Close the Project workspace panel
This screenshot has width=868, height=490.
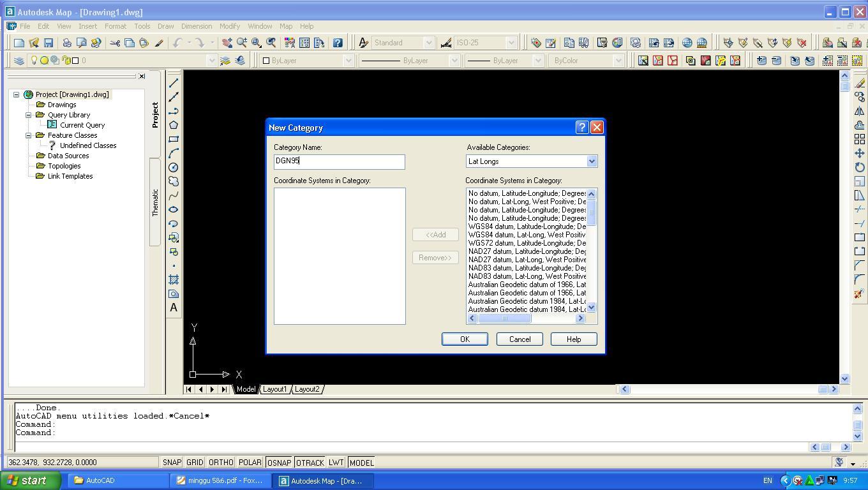click(x=142, y=77)
